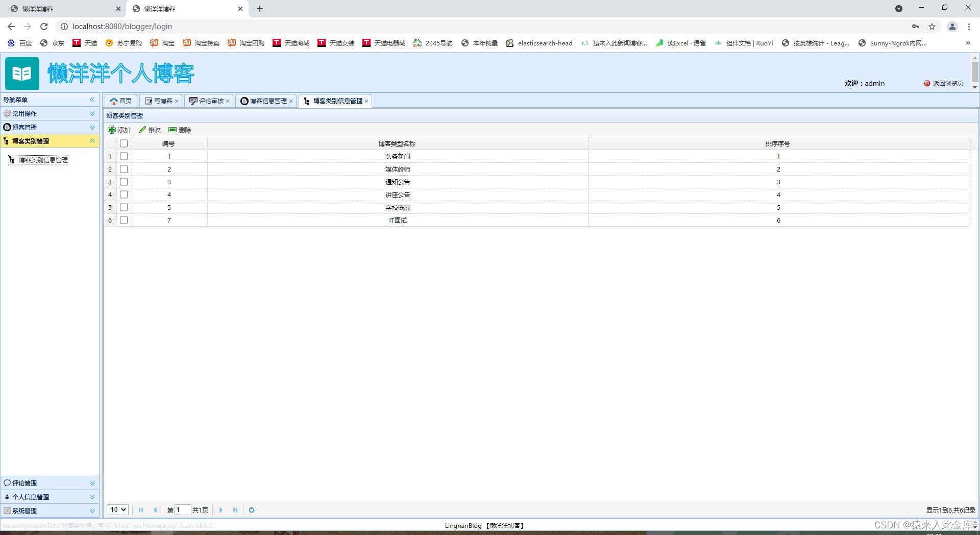Sort by 博客类型名称 column header
The height and width of the screenshot is (535, 980).
point(397,143)
